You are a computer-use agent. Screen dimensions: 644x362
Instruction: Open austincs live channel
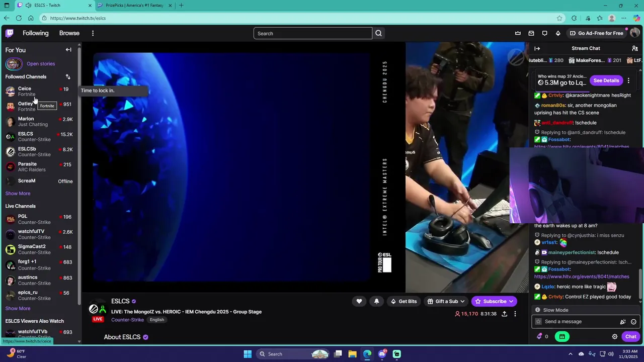[40, 280]
